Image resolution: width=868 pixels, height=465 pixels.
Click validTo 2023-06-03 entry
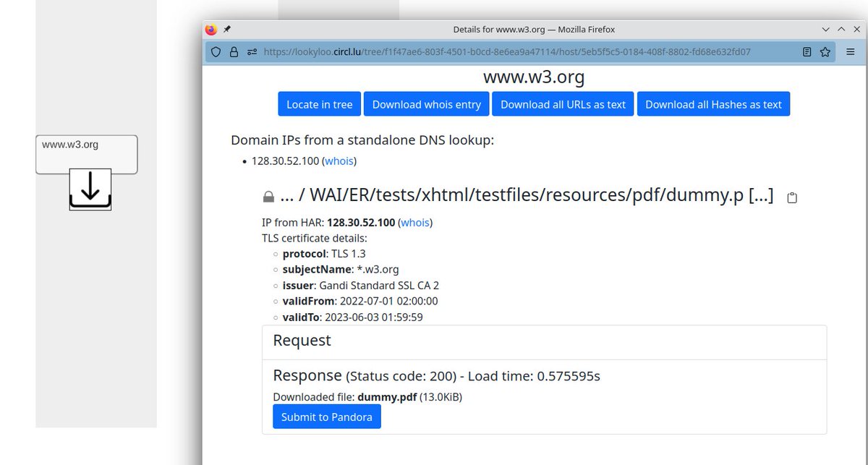(353, 317)
